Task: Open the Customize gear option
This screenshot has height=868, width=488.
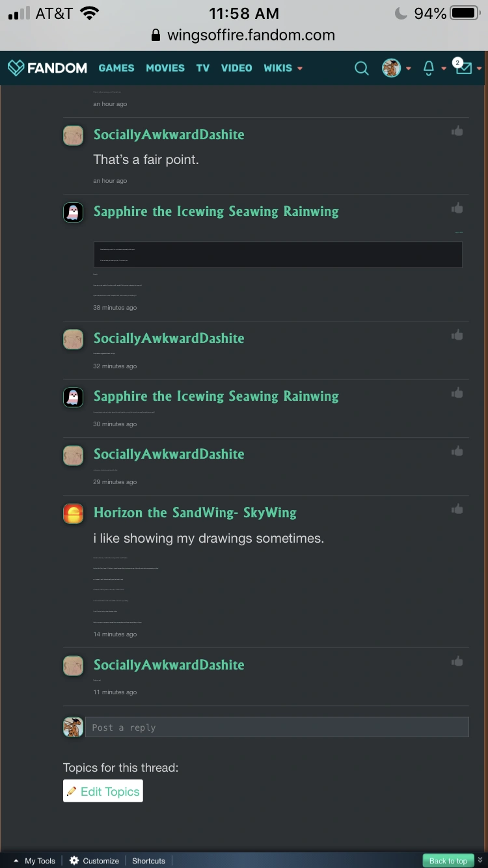Action: click(x=95, y=861)
